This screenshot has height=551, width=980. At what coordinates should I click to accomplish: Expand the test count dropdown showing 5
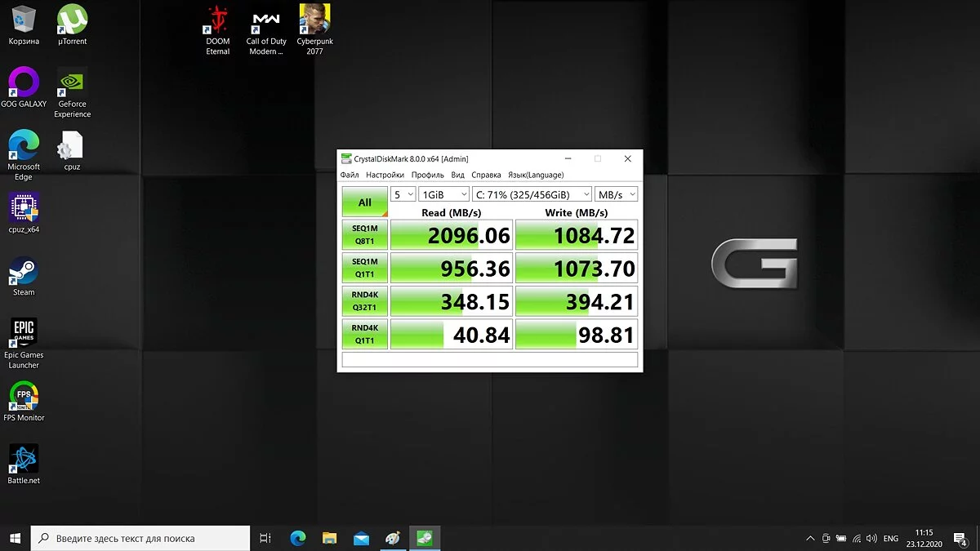(x=403, y=194)
